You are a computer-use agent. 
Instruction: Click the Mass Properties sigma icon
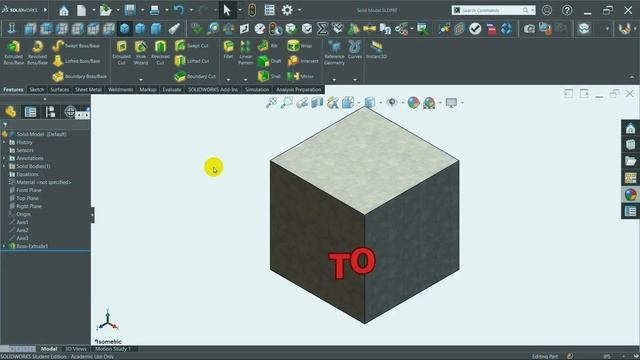(322, 29)
